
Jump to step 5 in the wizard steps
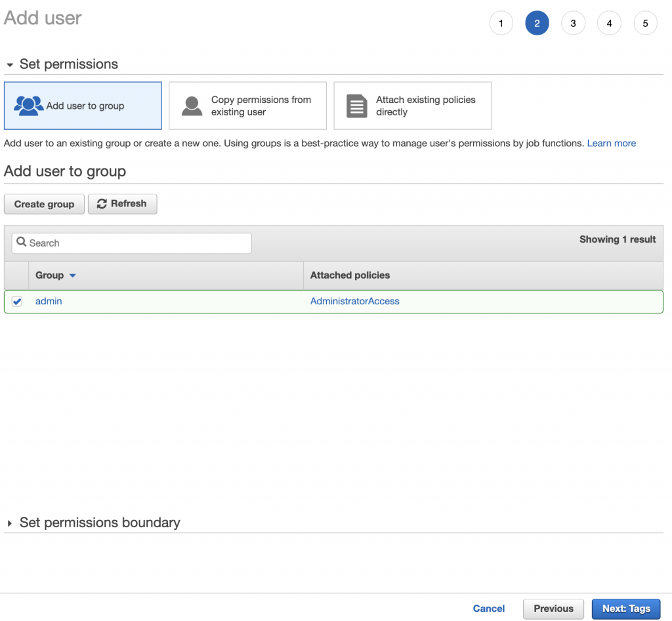point(645,23)
